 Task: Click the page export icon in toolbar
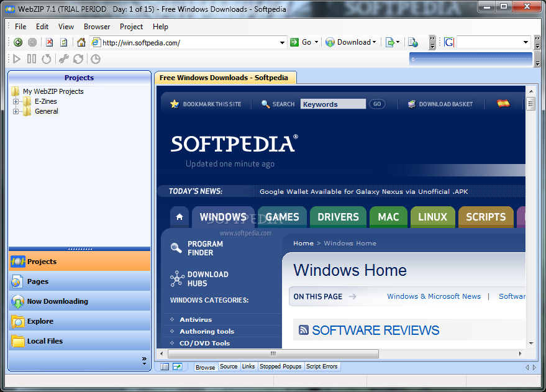390,42
